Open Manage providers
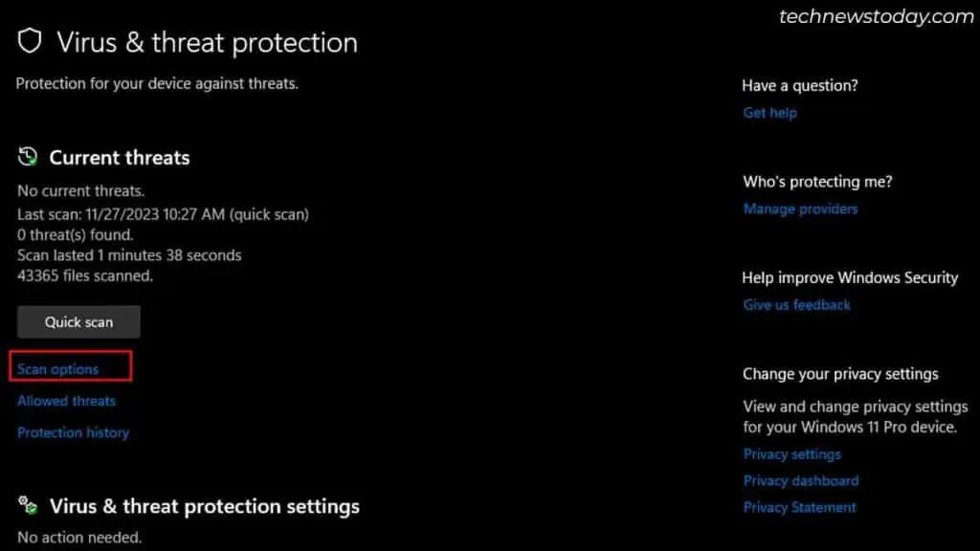This screenshot has height=551, width=980. pos(800,209)
